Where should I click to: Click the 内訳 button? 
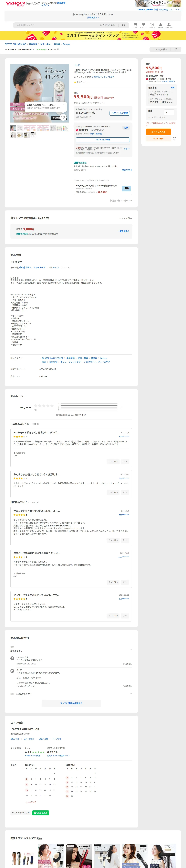point(126,128)
